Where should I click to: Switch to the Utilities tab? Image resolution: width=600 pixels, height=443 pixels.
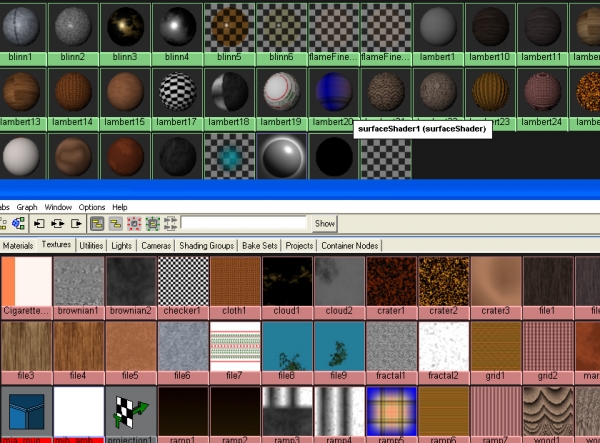[x=91, y=246]
